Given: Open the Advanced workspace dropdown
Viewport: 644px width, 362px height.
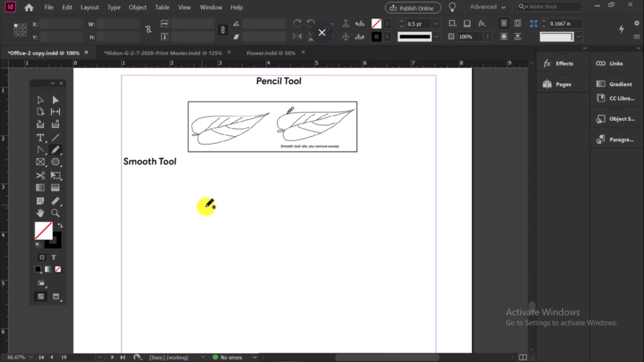Looking at the screenshot, I should [x=487, y=7].
